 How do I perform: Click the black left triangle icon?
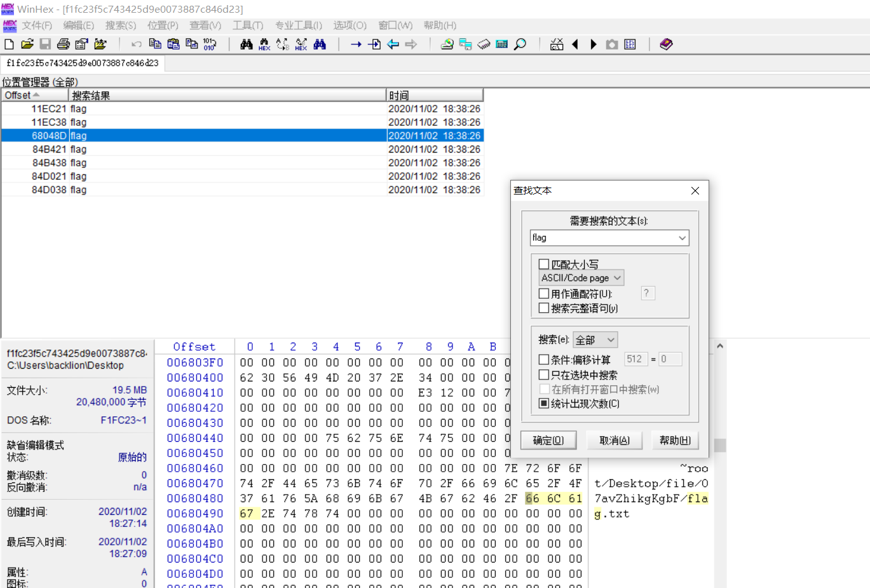pyautogui.click(x=575, y=44)
